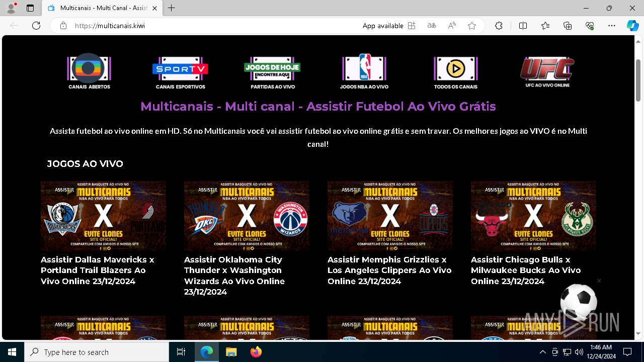The height and width of the screenshot is (362, 644).
Task: Open the Favorites list icon
Action: click(x=545, y=26)
